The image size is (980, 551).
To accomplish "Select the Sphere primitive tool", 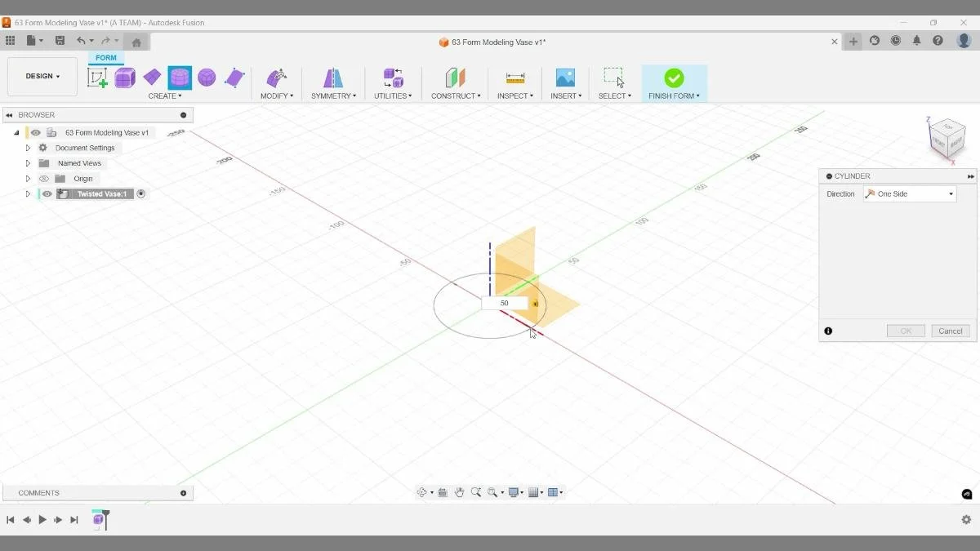I will point(207,77).
